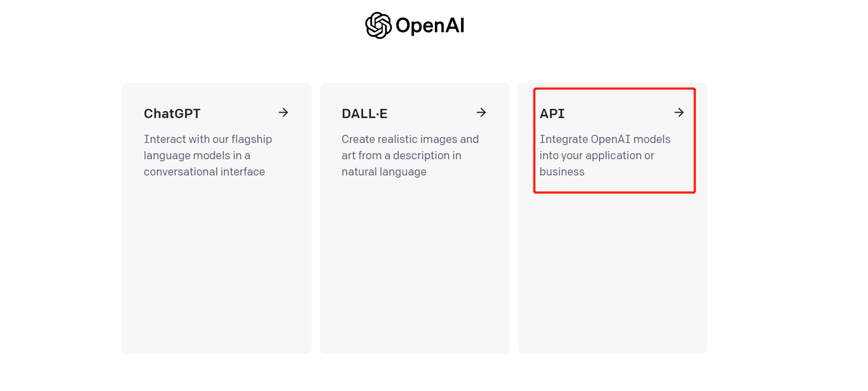
Task: Select the API card heading
Action: coord(552,114)
